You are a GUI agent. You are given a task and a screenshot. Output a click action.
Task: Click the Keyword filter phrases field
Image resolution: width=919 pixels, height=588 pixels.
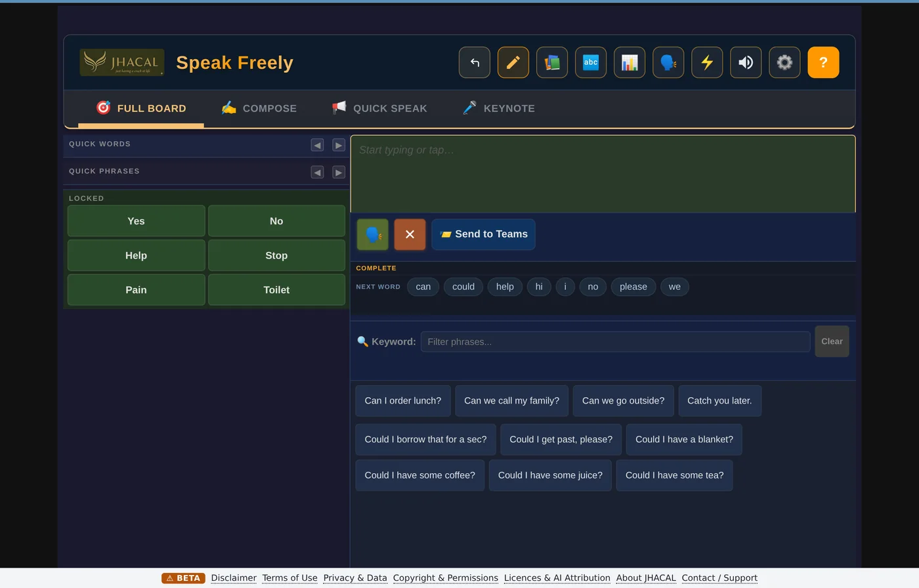pyautogui.click(x=615, y=341)
